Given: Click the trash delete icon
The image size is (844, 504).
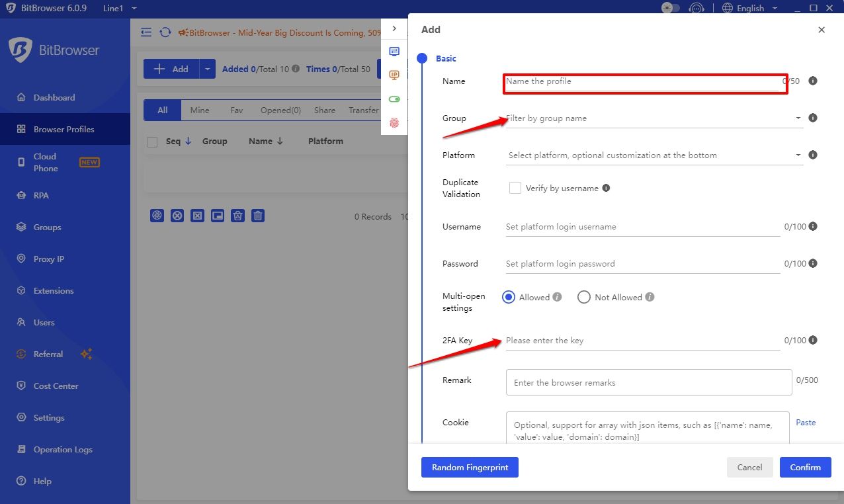Looking at the screenshot, I should coord(259,216).
